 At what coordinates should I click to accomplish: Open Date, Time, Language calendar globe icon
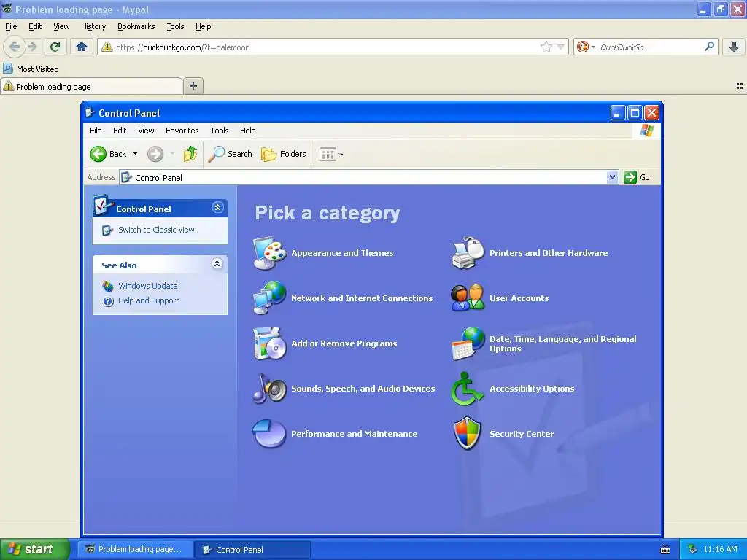pos(468,343)
